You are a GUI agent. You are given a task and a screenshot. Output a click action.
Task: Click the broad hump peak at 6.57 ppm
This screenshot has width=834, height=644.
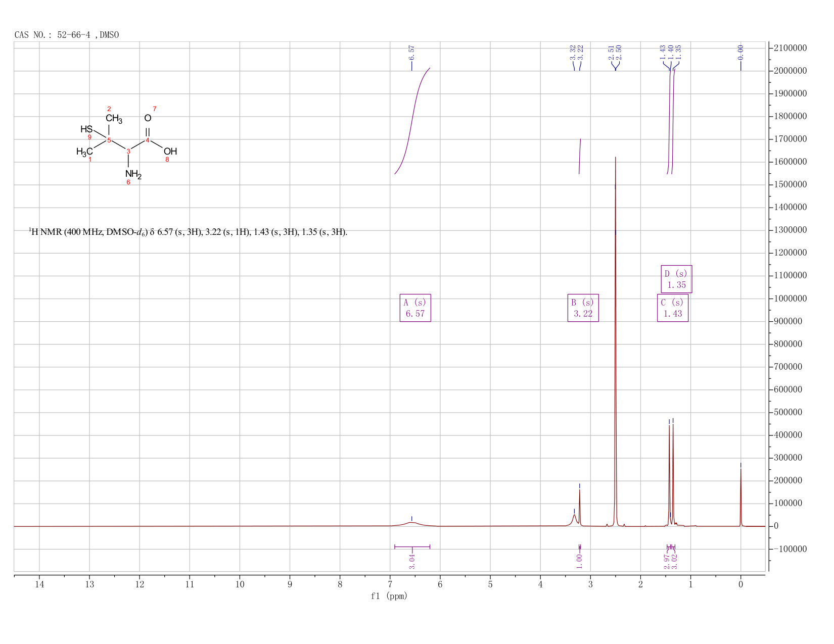click(x=412, y=523)
